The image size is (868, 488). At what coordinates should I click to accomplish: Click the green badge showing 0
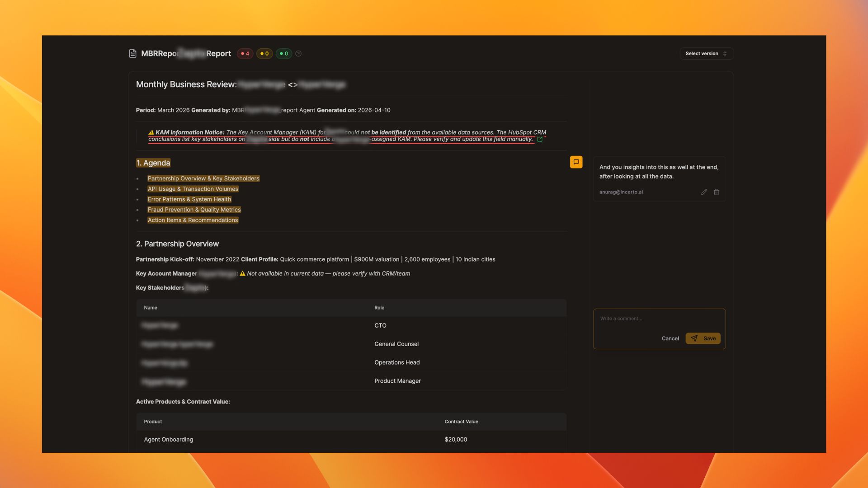[284, 54]
